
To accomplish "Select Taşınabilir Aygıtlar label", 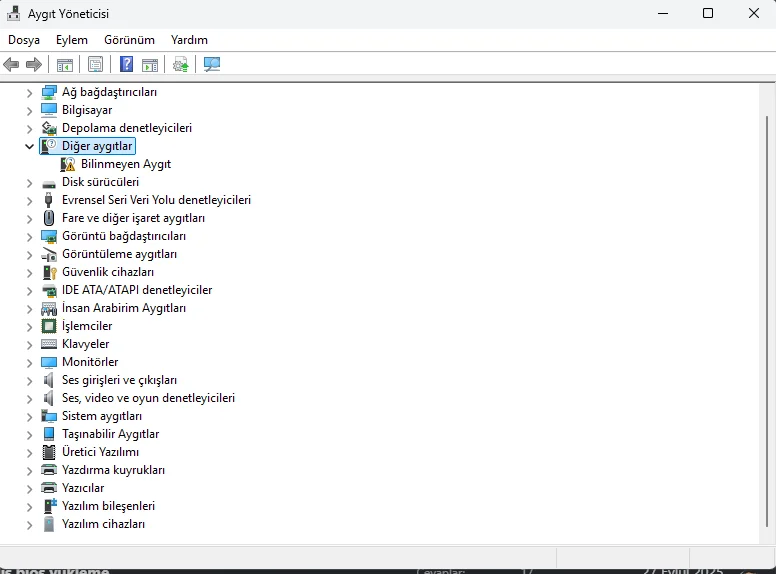I will [110, 434].
